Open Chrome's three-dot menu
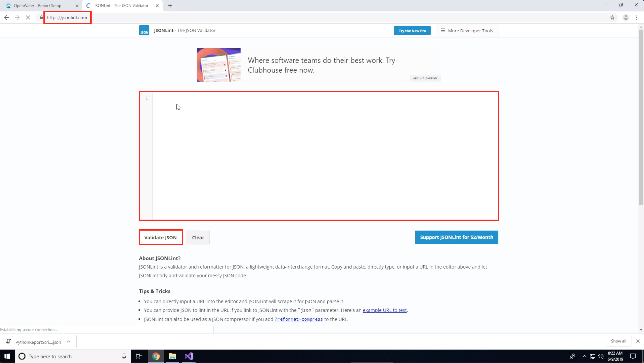 coord(637,17)
